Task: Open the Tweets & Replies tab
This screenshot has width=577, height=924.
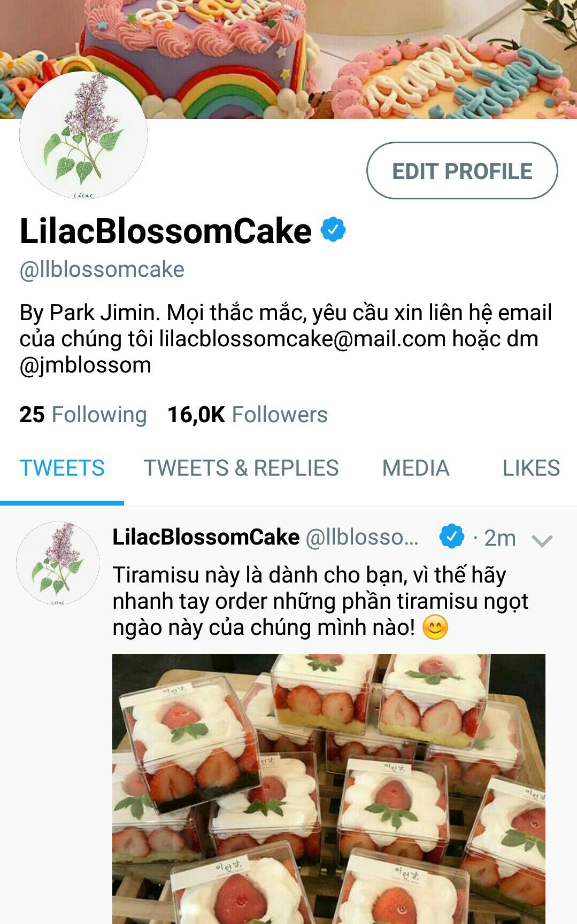Action: [x=241, y=468]
